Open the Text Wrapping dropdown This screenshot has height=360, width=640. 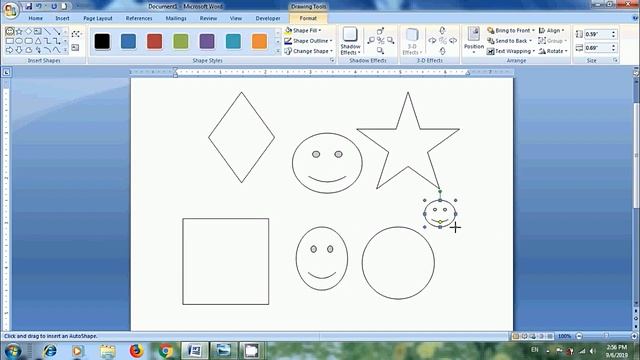pyautogui.click(x=511, y=51)
